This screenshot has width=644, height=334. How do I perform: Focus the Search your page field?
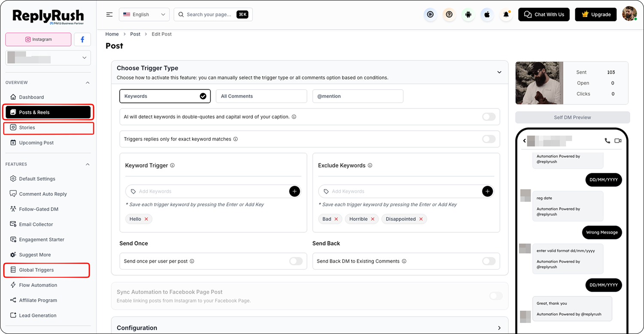click(213, 15)
